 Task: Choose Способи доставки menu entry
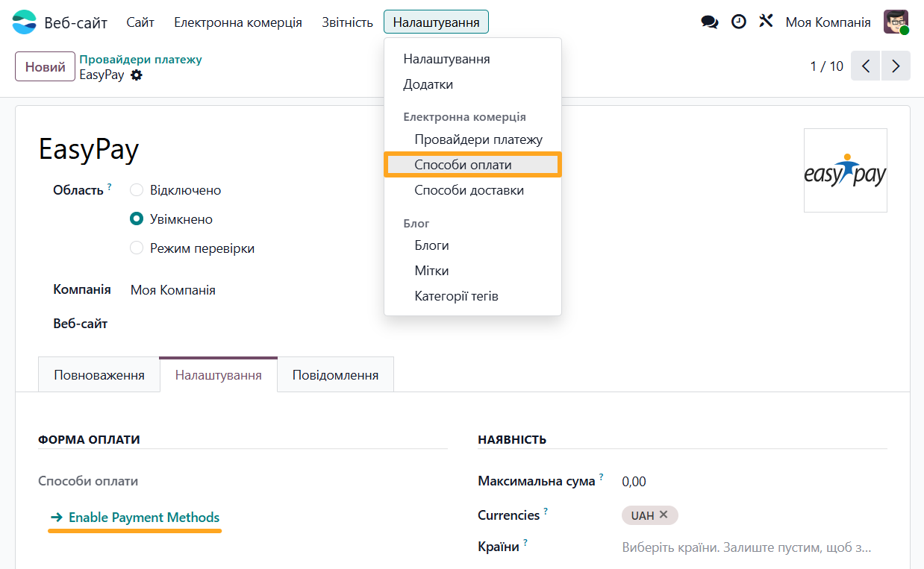pyautogui.click(x=472, y=190)
